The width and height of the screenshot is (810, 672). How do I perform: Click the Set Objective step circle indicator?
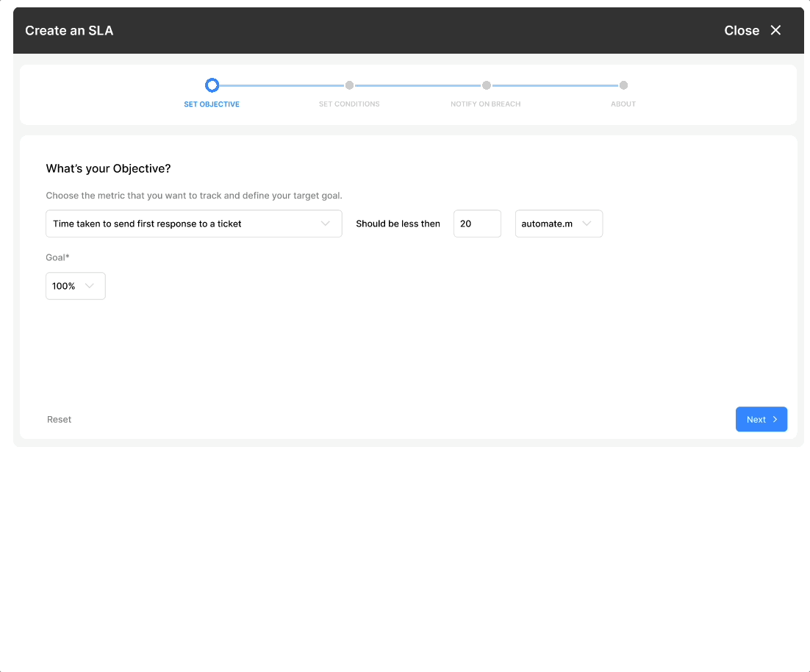pos(212,85)
